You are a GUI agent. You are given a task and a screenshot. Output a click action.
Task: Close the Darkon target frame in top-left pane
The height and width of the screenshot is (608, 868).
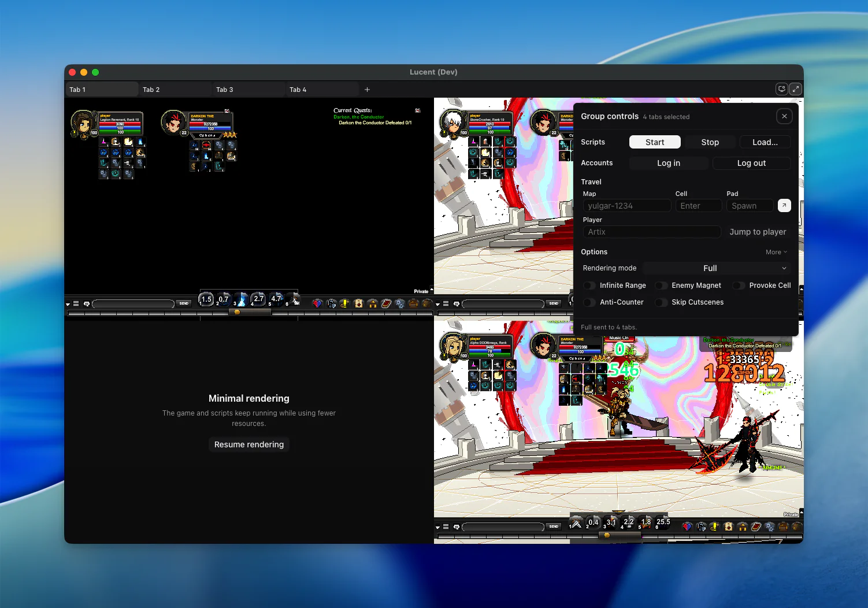pyautogui.click(x=227, y=111)
